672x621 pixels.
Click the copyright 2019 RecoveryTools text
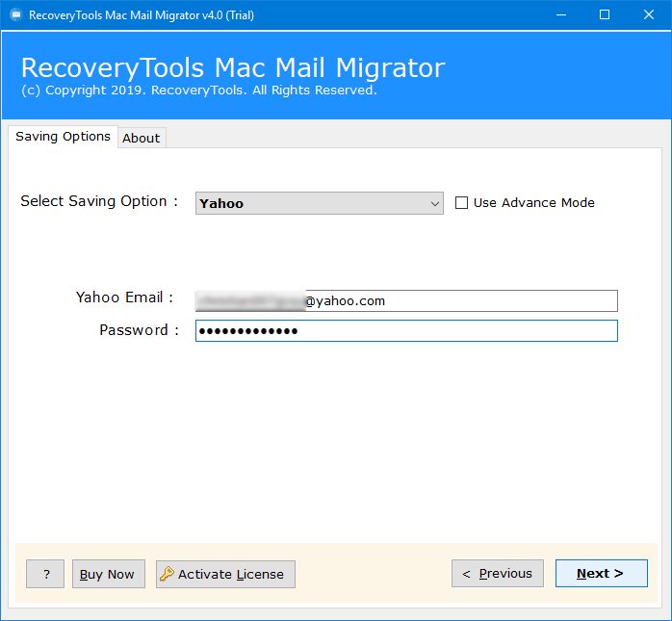pos(199,91)
